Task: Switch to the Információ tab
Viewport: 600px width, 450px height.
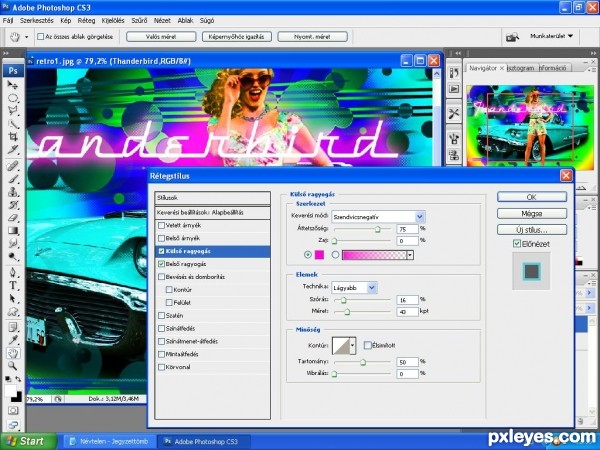Action: (x=553, y=68)
